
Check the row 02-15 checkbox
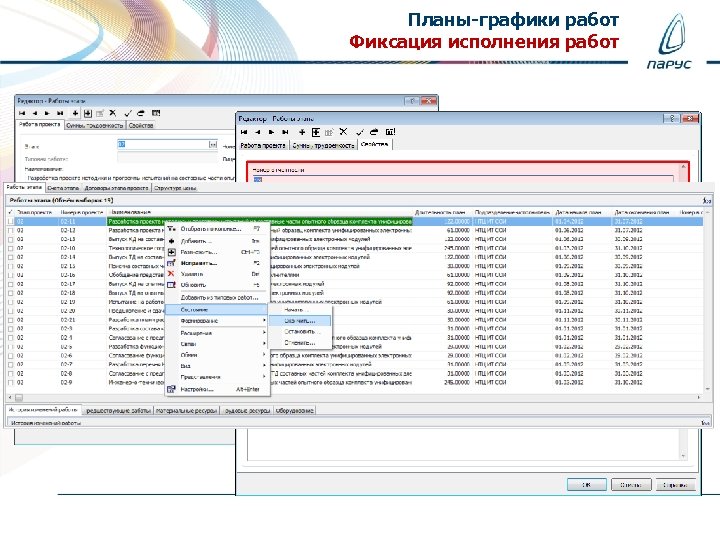pyautogui.click(x=11, y=266)
